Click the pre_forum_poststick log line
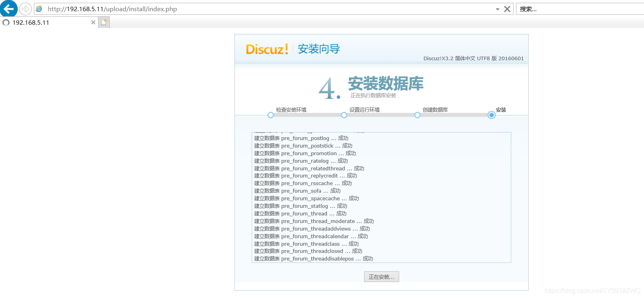Viewport: 644px width, 298px height. click(x=303, y=146)
